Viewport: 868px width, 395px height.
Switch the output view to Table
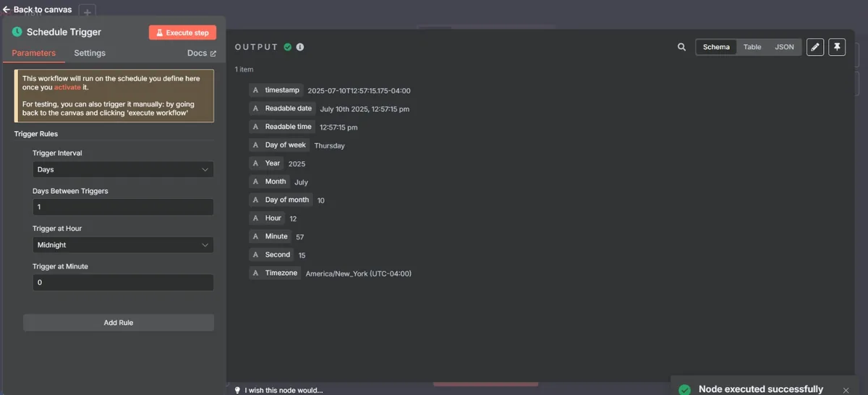click(752, 47)
